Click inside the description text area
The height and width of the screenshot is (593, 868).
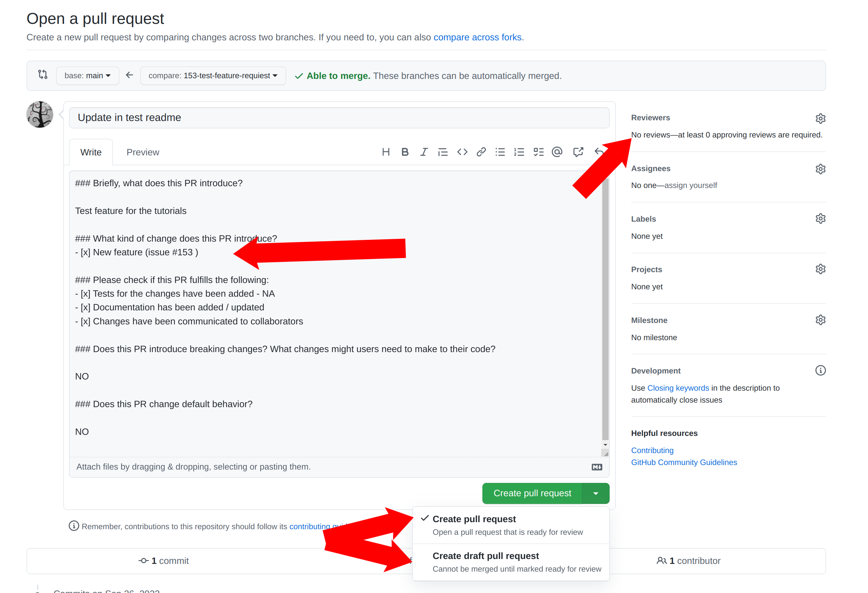(x=335, y=314)
